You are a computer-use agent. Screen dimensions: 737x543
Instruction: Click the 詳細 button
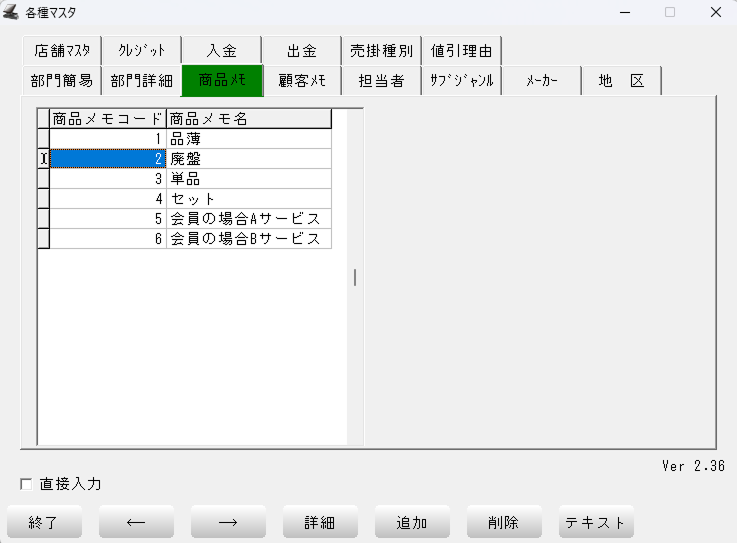tap(320, 522)
